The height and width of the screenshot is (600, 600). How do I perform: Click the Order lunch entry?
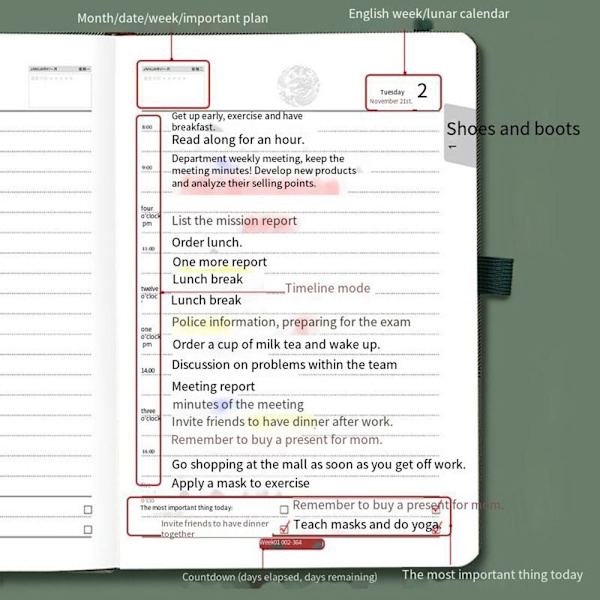tap(207, 242)
